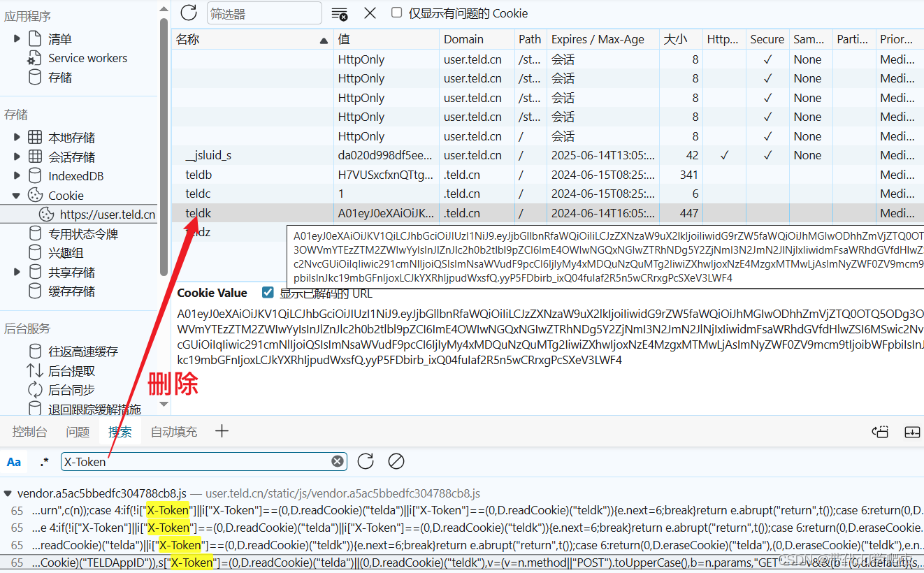Click the Service workers gear icon

tap(35, 58)
